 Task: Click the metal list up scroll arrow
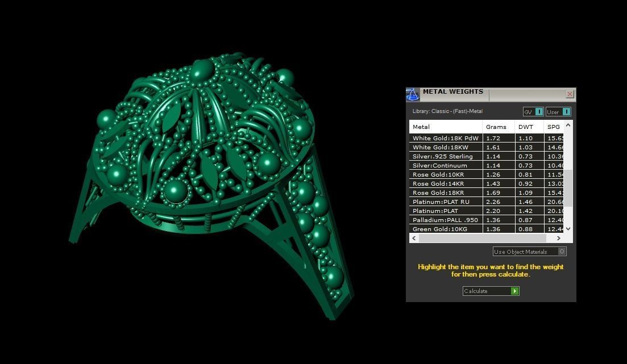point(568,125)
